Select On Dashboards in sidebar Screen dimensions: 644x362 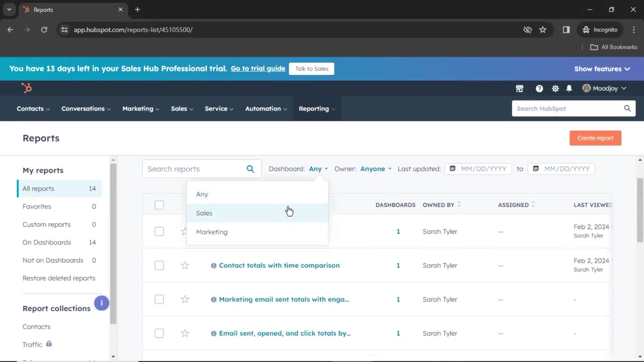pos(59,242)
